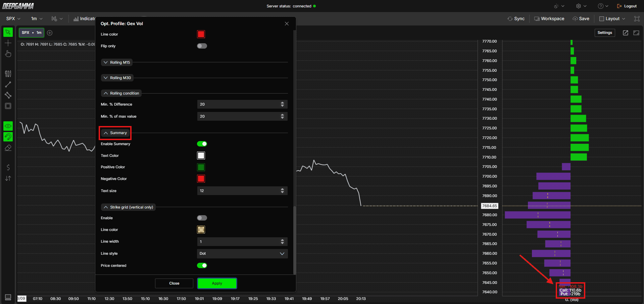Disable the Enable Summary switch
The image size is (644, 304).
pyautogui.click(x=202, y=144)
